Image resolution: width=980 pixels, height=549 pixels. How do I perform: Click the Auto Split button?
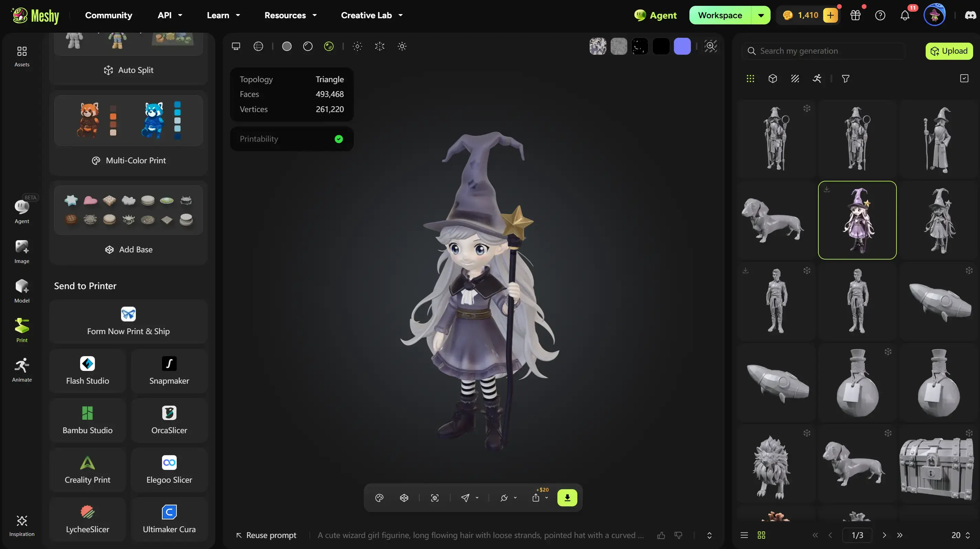coord(128,70)
